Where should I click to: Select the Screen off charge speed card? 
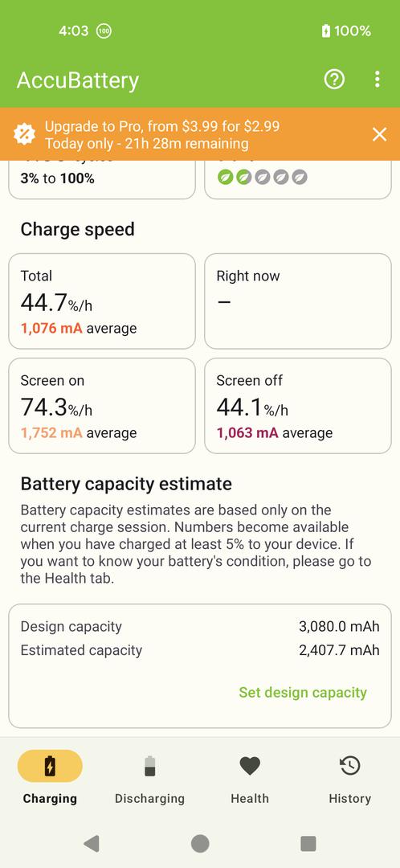click(298, 406)
